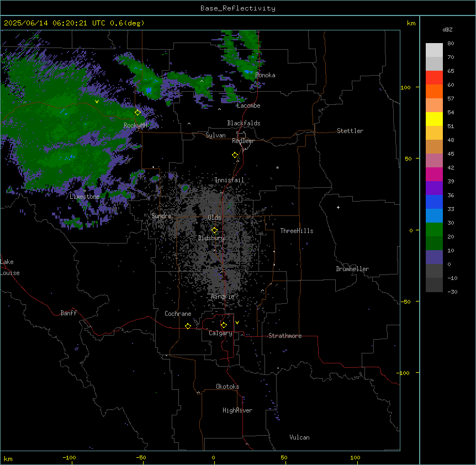Pick the dark green 10–20 dBZ swatch
Screen dimensions: 476x465
(x=434, y=244)
